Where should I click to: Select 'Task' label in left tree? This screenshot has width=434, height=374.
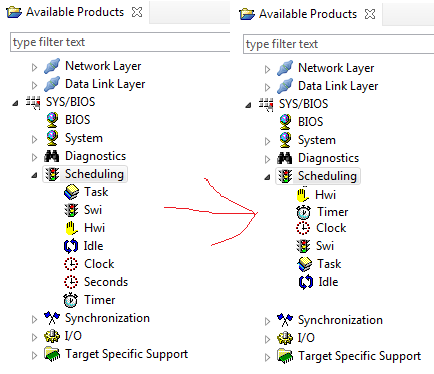point(96,192)
